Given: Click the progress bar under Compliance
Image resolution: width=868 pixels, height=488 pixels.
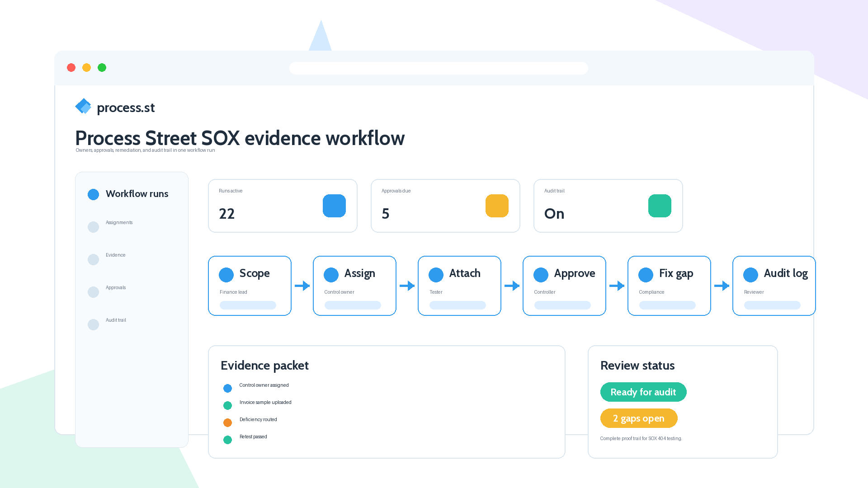Looking at the screenshot, I should click(x=667, y=305).
